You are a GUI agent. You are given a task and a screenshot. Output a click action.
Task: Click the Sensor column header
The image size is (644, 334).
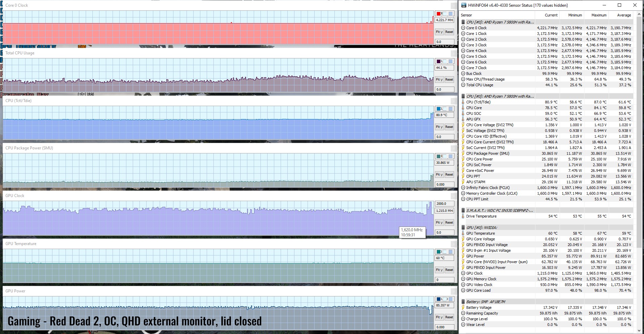[466, 15]
